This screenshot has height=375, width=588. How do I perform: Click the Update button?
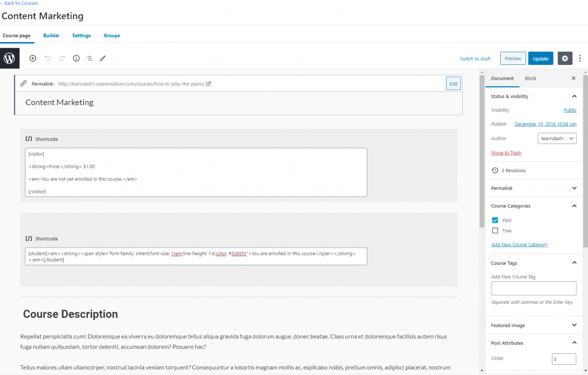541,59
